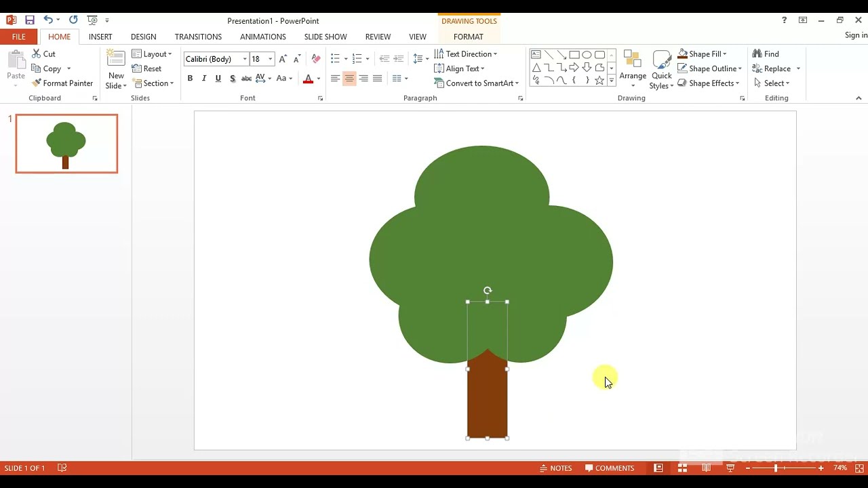Open the Microsoft PowerPoint Help question mark
Image resolution: width=868 pixels, height=488 pixels.
[785, 20]
